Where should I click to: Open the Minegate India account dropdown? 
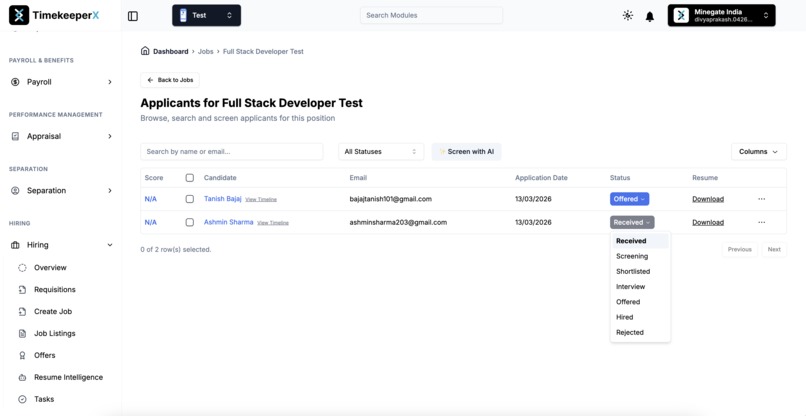(721, 15)
